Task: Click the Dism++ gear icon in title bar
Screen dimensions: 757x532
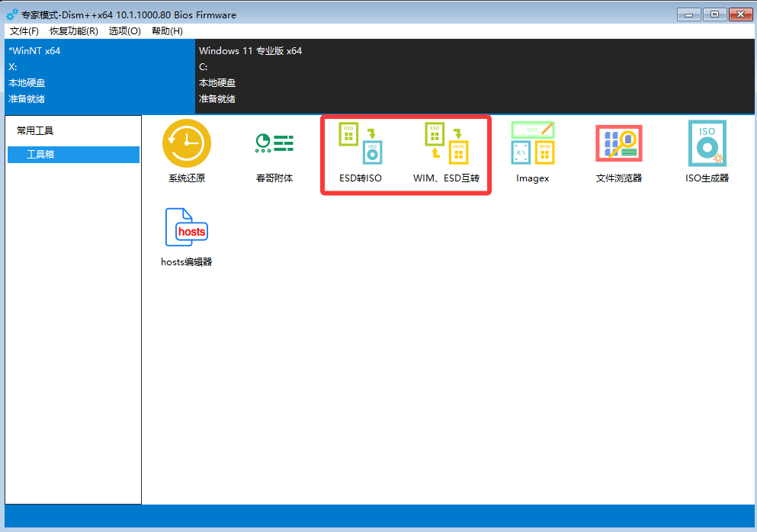Action: point(11,14)
